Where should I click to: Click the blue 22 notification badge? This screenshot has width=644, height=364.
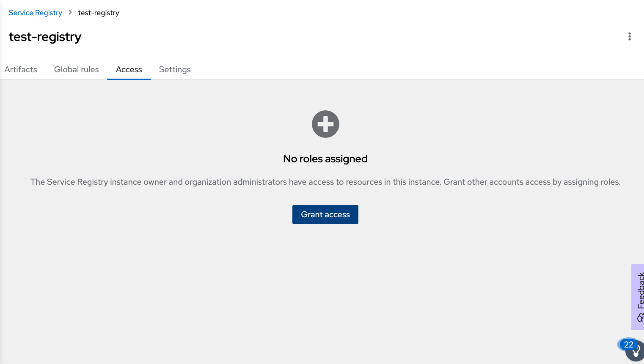[628, 345]
